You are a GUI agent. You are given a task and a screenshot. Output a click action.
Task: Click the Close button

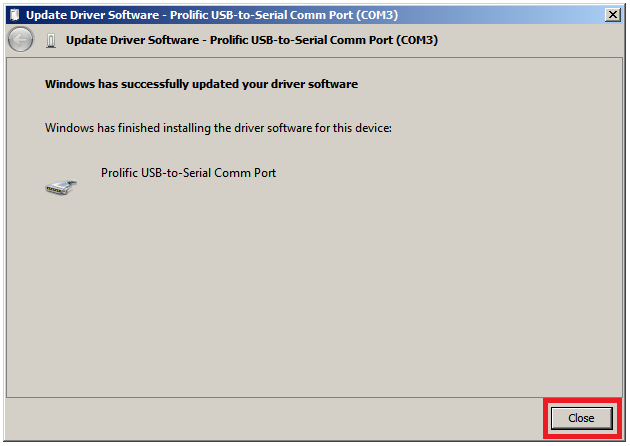(581, 418)
